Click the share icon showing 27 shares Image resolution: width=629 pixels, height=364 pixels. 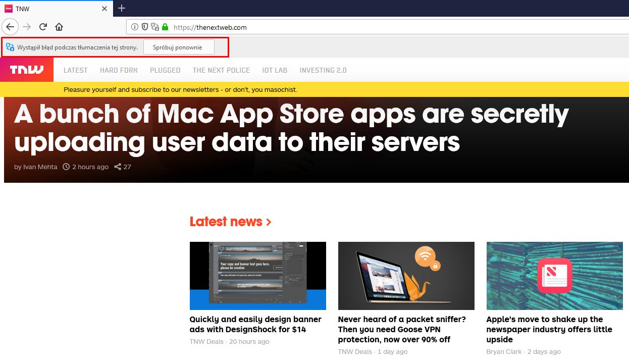tap(117, 167)
